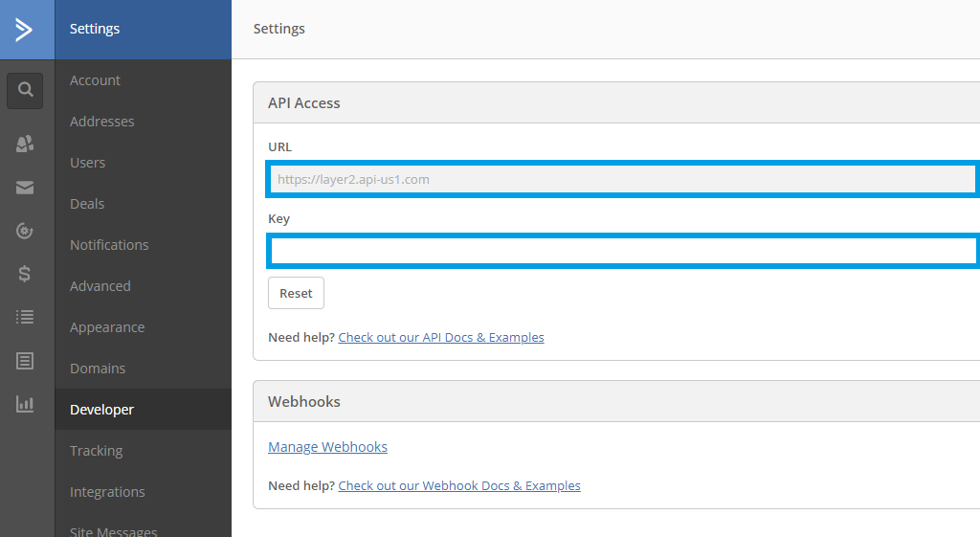Navigate to Integrations settings
980x537 pixels.
107,492
